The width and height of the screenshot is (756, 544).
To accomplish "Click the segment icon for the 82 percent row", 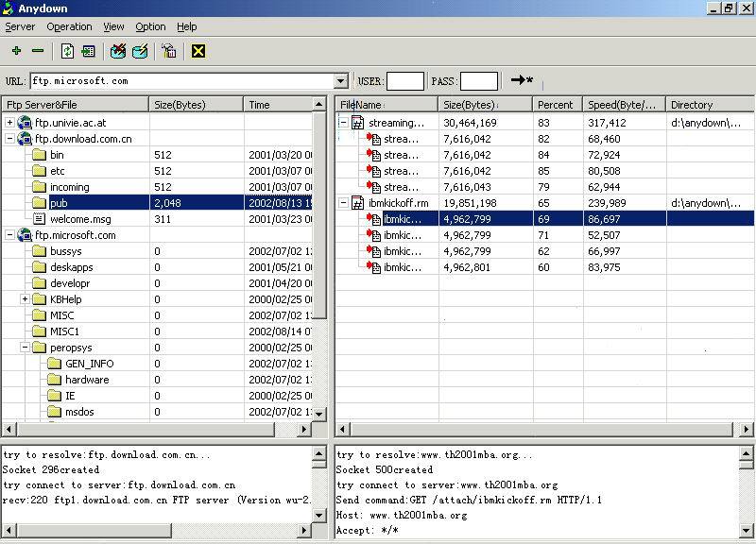I will pos(373,139).
